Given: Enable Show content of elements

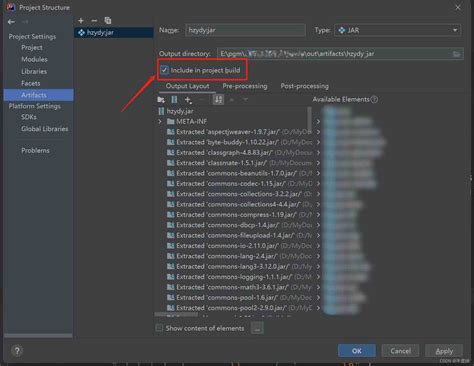Looking at the screenshot, I should 159,328.
